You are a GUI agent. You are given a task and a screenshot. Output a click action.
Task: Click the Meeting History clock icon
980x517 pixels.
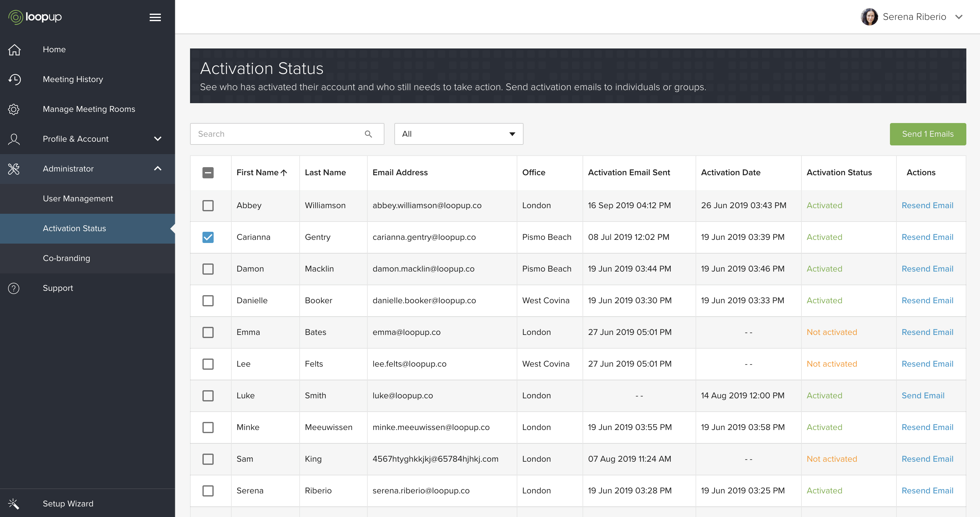(15, 79)
